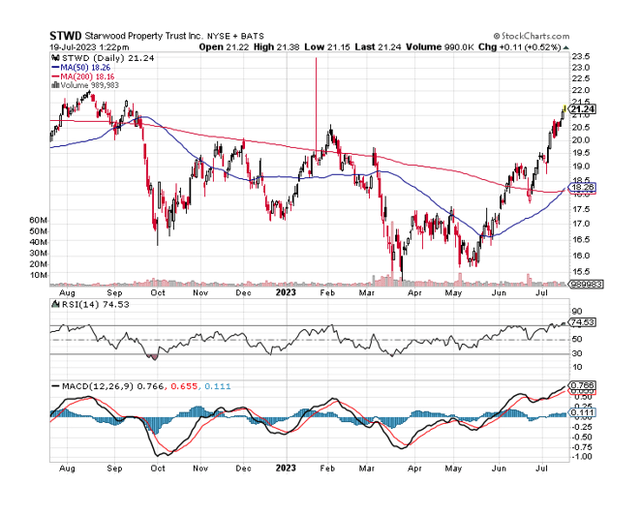The image size is (640, 515).
Task: Click the Starwood Property Trust Inc. name
Action: click(143, 36)
